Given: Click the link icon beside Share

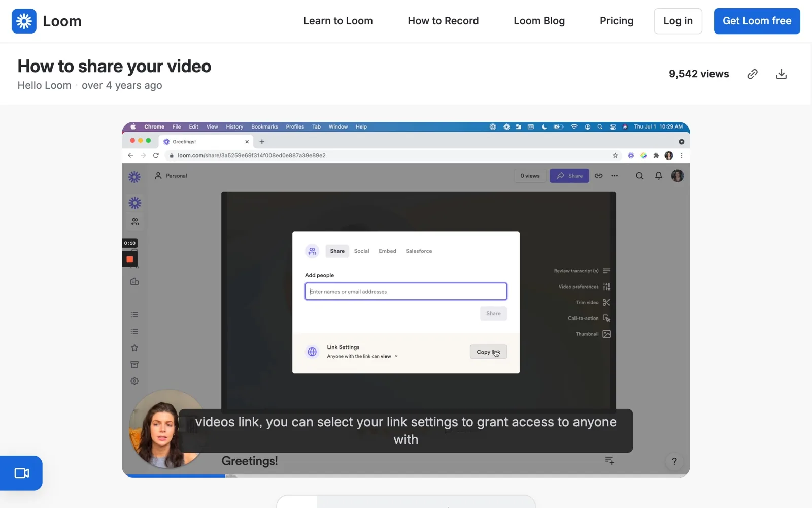Looking at the screenshot, I should pyautogui.click(x=599, y=176).
